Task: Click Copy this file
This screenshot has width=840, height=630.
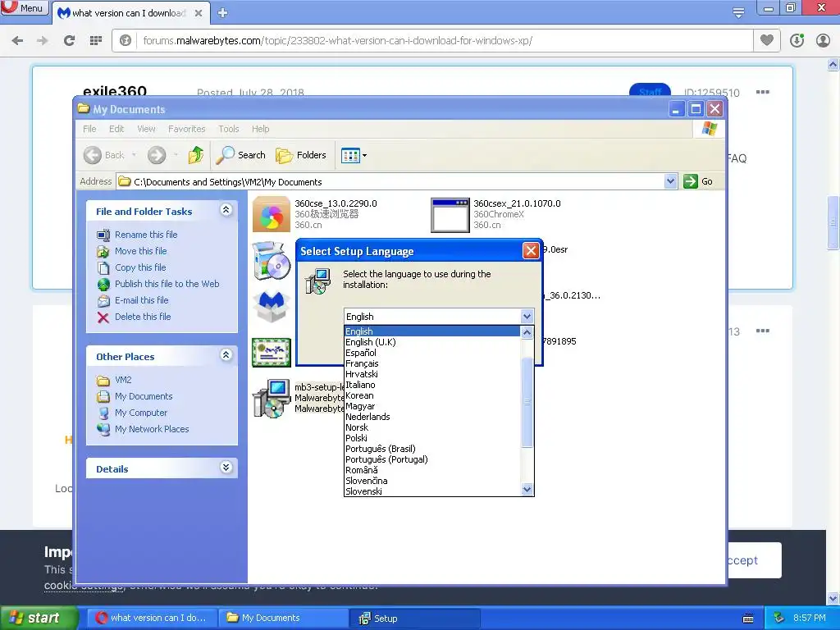Action: pos(140,267)
